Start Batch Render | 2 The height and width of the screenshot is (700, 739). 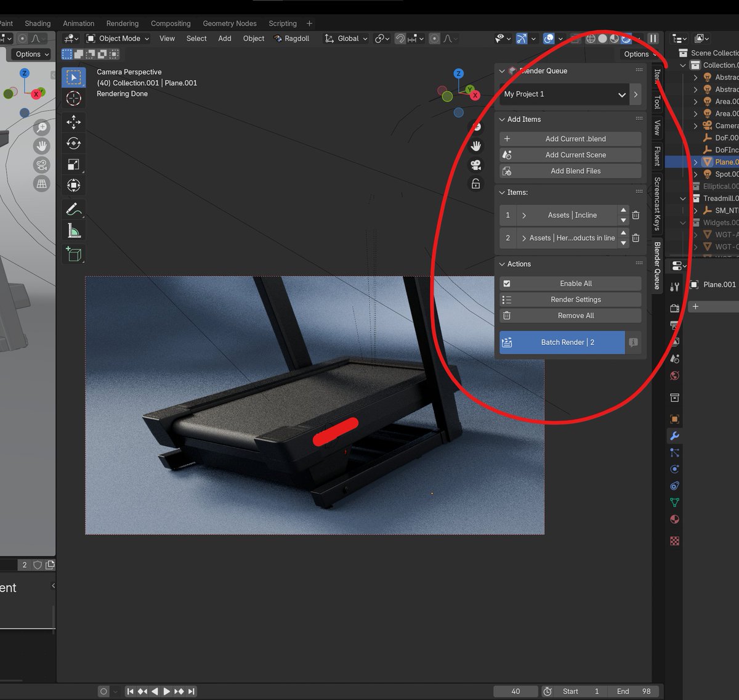click(562, 343)
